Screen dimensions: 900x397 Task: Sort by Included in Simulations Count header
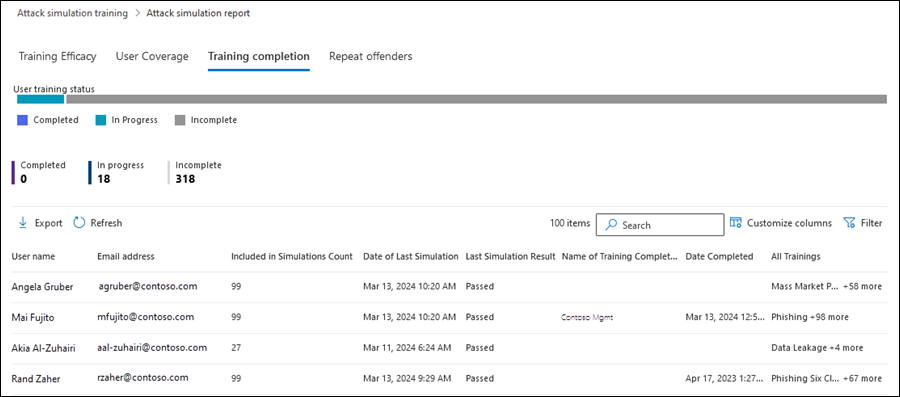click(x=292, y=256)
